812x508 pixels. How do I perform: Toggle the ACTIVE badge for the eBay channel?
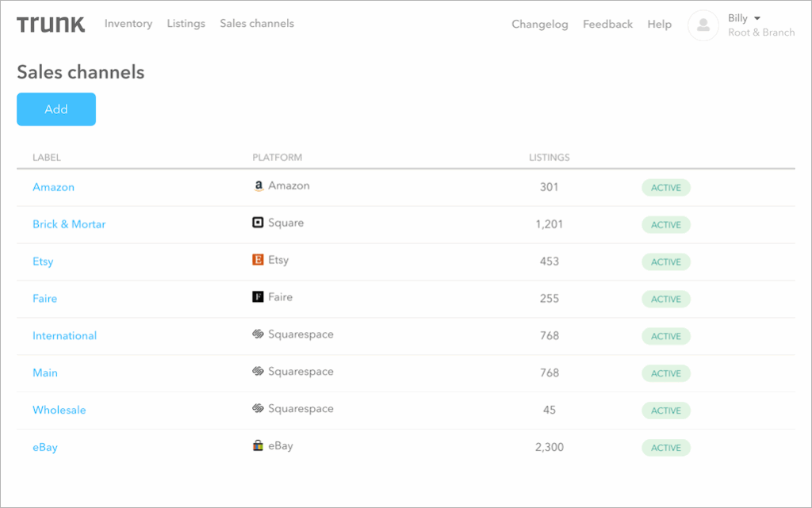click(665, 447)
